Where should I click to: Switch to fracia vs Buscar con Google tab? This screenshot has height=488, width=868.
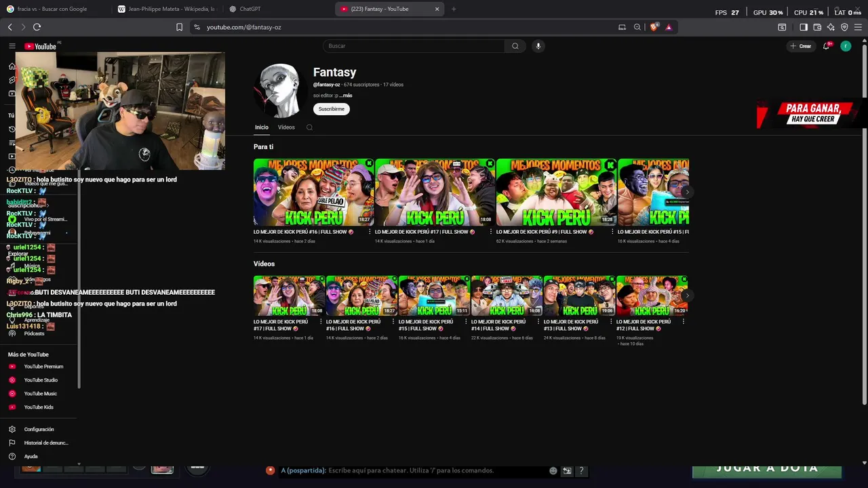56,9
